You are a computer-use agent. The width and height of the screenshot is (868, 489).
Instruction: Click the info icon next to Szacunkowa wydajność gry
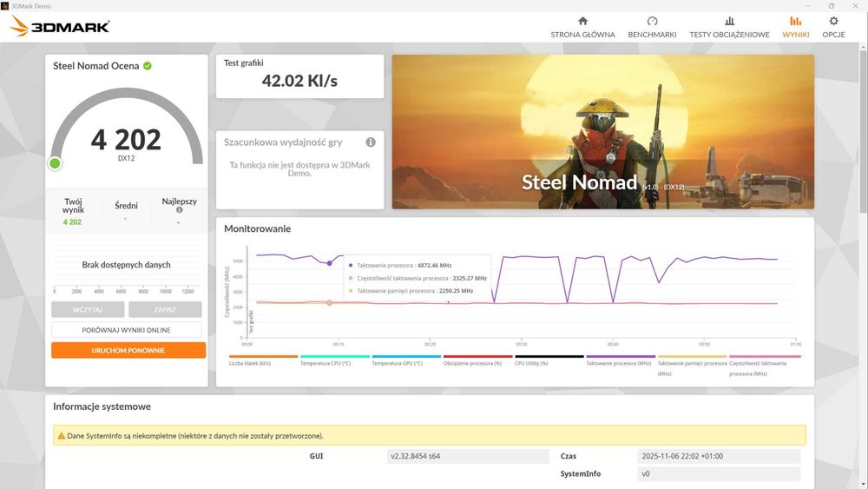coord(371,142)
